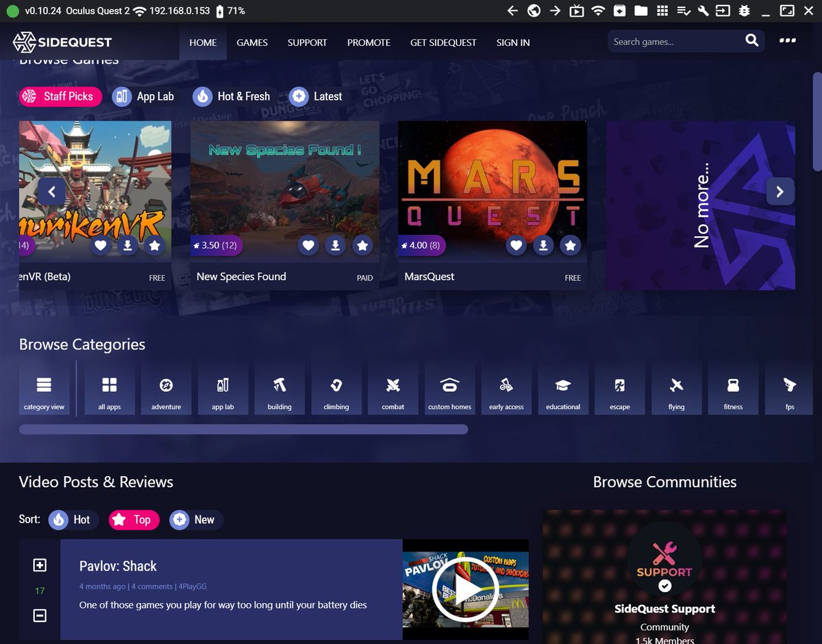Open the ADB commands arrow-box icon
This screenshot has height=644, width=822.
click(723, 11)
